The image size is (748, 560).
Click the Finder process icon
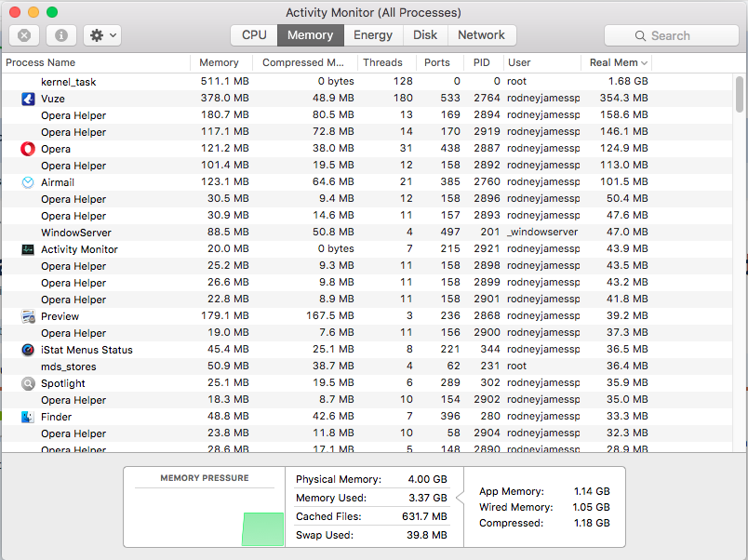(28, 417)
